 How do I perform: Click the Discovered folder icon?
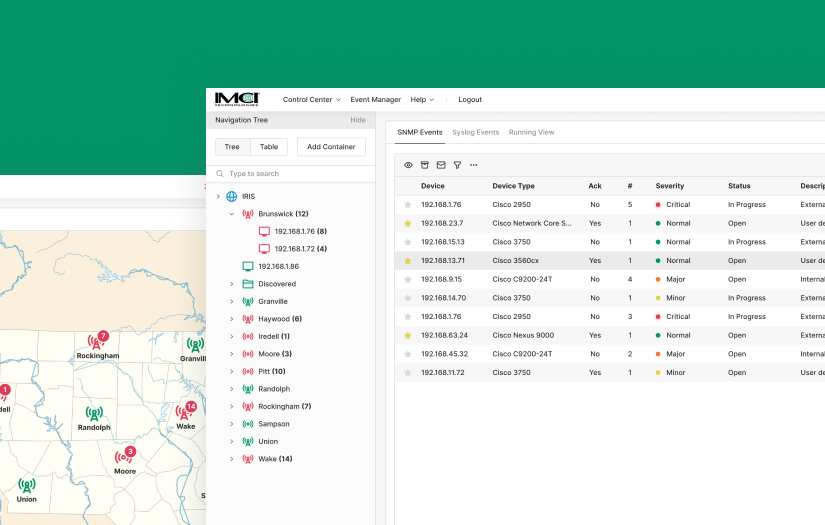[248, 284]
